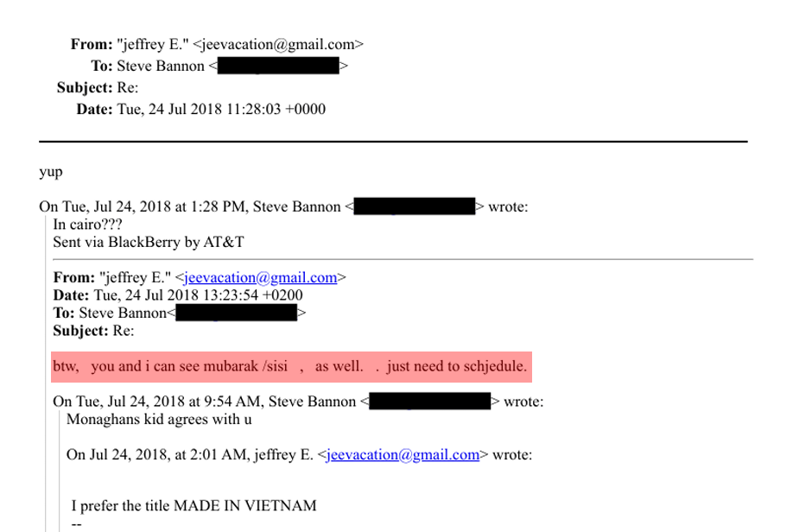Click the "On Jul 24, 2018, at 2:01 AM" text

coord(152,455)
